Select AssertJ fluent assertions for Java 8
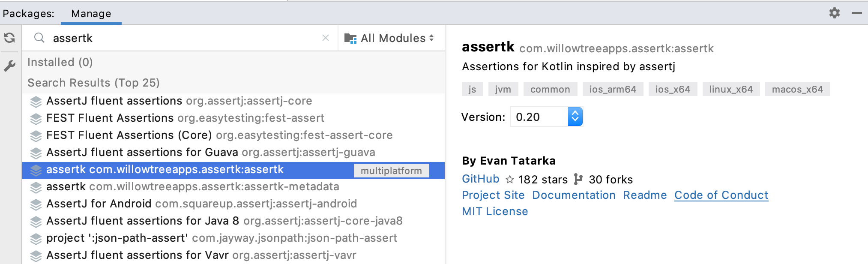The width and height of the screenshot is (868, 264). (x=233, y=221)
